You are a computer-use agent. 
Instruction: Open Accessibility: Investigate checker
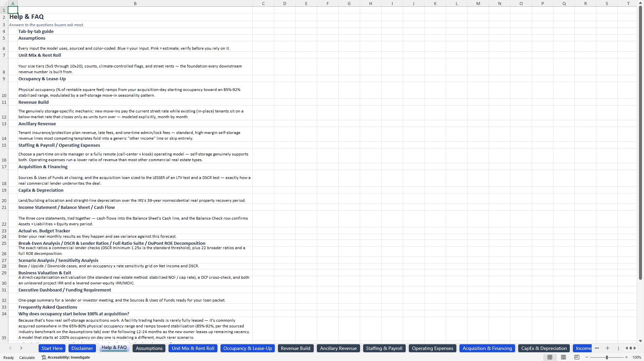click(x=66, y=357)
